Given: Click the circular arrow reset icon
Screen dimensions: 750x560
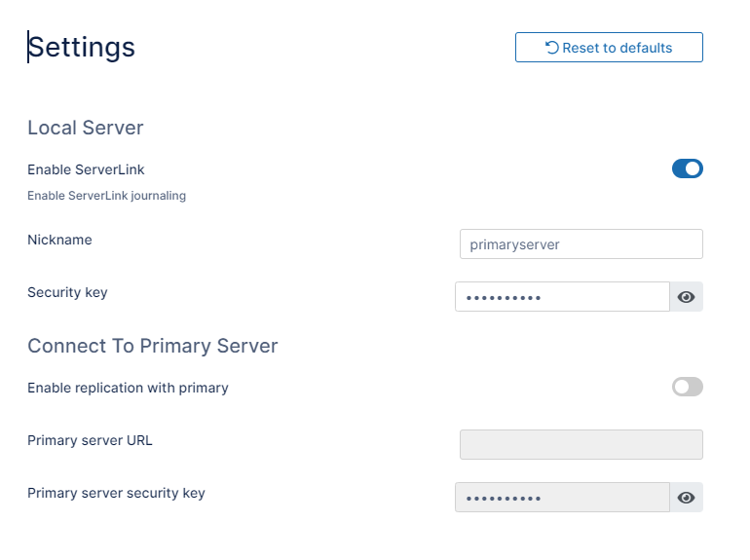Looking at the screenshot, I should (x=552, y=48).
